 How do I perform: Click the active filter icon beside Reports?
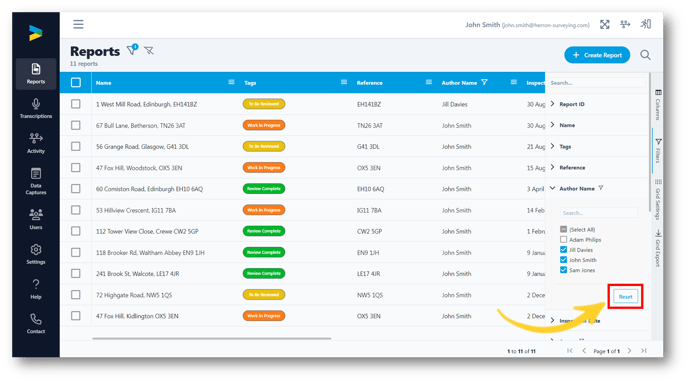point(132,50)
